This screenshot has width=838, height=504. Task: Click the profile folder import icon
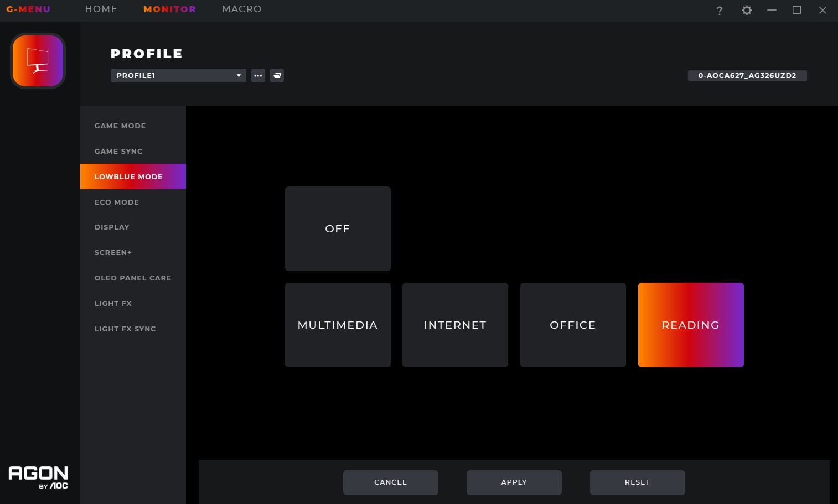tap(277, 76)
